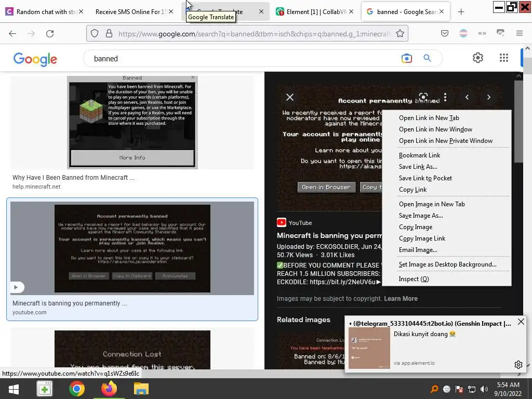Select Email Image...

pyautogui.click(x=418, y=250)
